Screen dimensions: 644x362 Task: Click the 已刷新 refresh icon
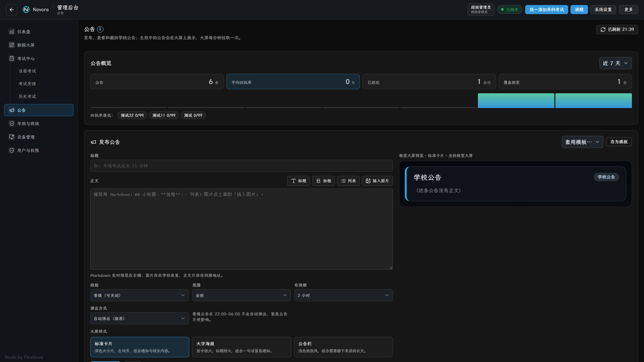coord(603,30)
